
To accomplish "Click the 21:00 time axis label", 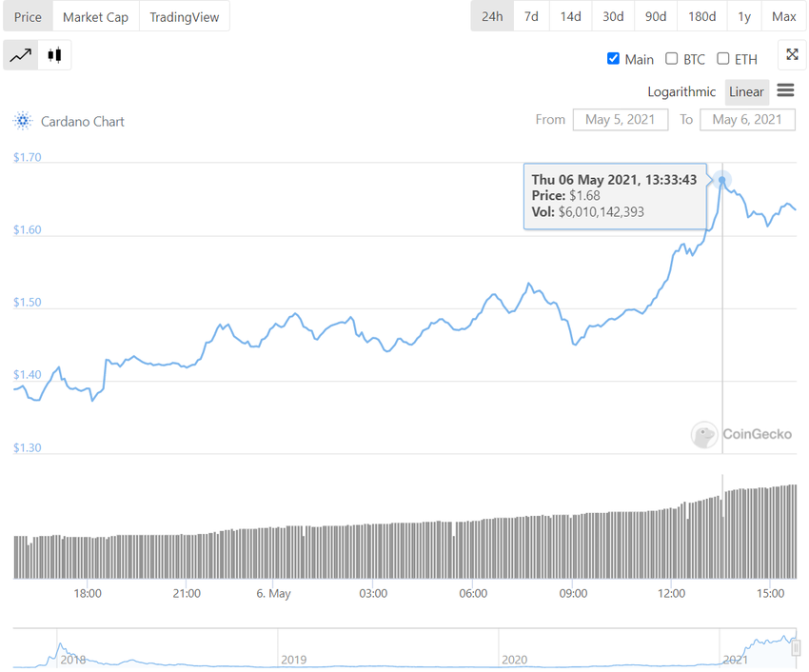I will coord(187,594).
